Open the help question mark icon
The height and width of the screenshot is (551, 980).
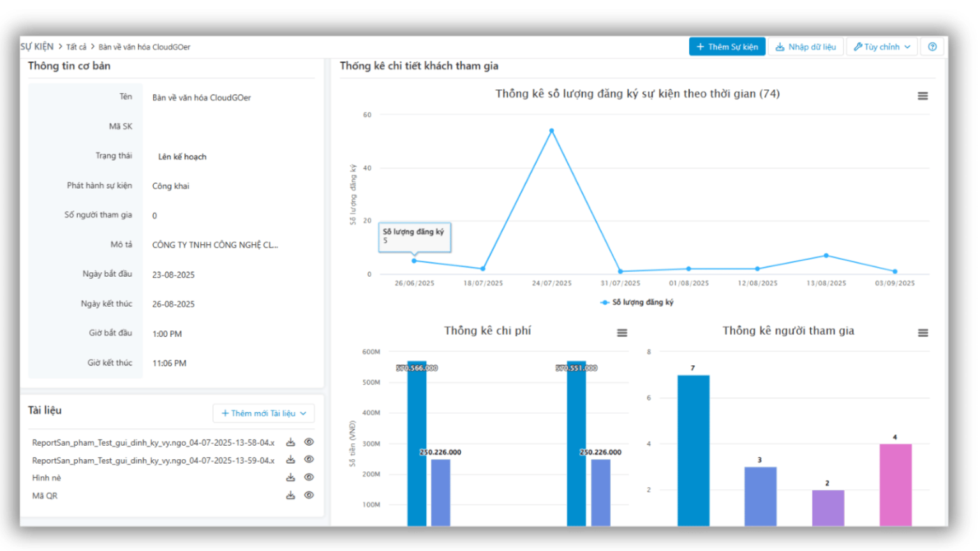pos(932,47)
